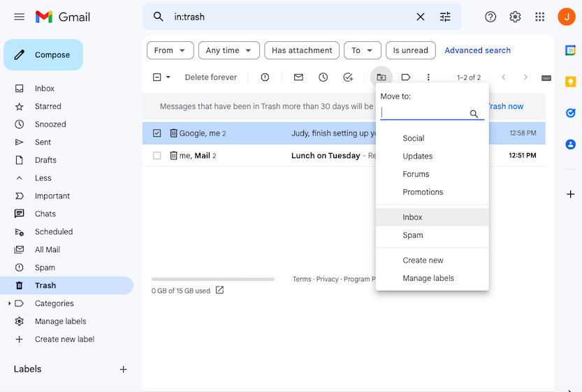Viewport: 582px width, 392px height.
Task: Go to Snoozed in sidebar
Action: pos(50,124)
